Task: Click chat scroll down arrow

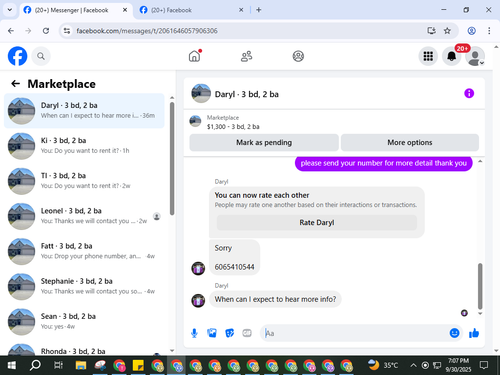Action: click(480, 314)
